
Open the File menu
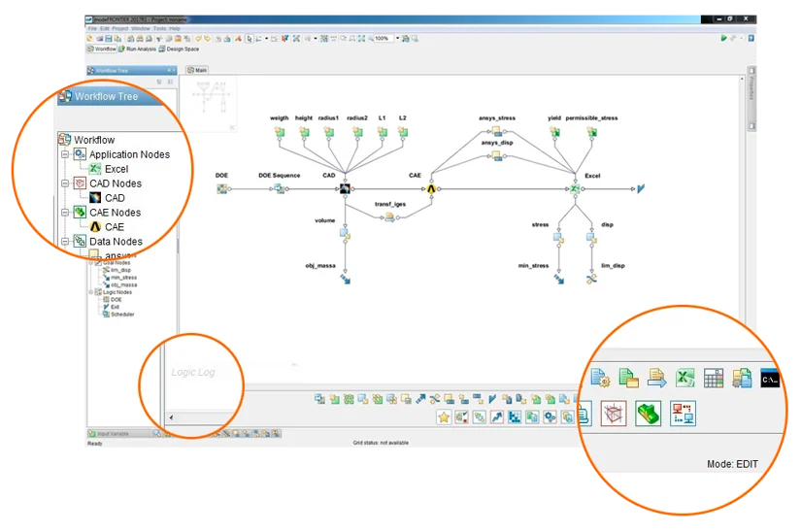92,28
